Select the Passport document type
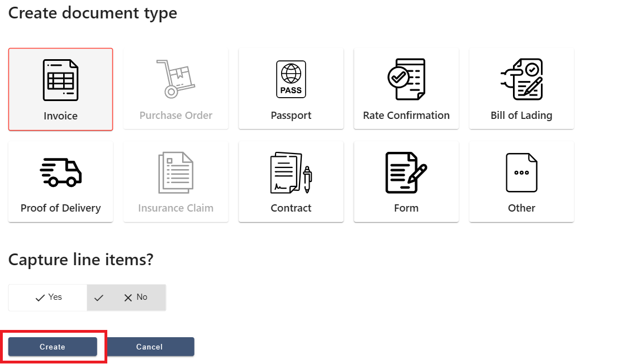 pos(291,89)
